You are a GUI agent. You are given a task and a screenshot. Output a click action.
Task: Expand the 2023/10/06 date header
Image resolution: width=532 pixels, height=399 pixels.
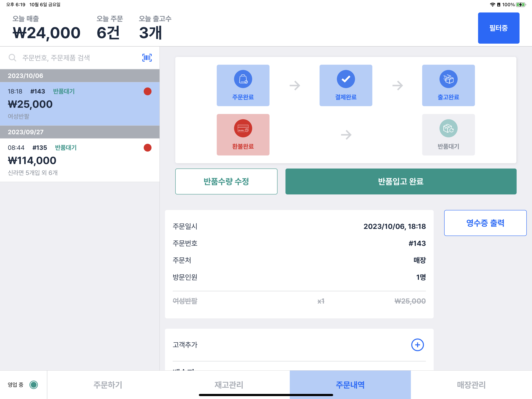tap(80, 76)
